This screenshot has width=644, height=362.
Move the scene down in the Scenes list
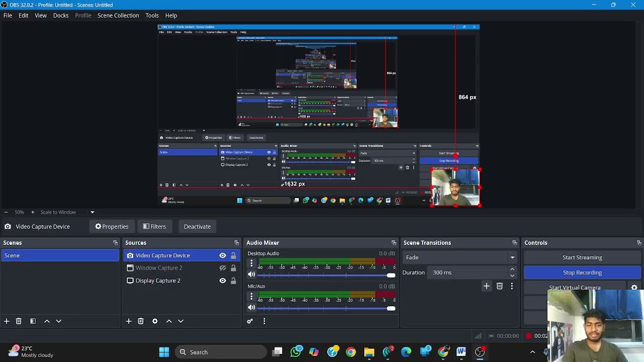tap(58, 321)
